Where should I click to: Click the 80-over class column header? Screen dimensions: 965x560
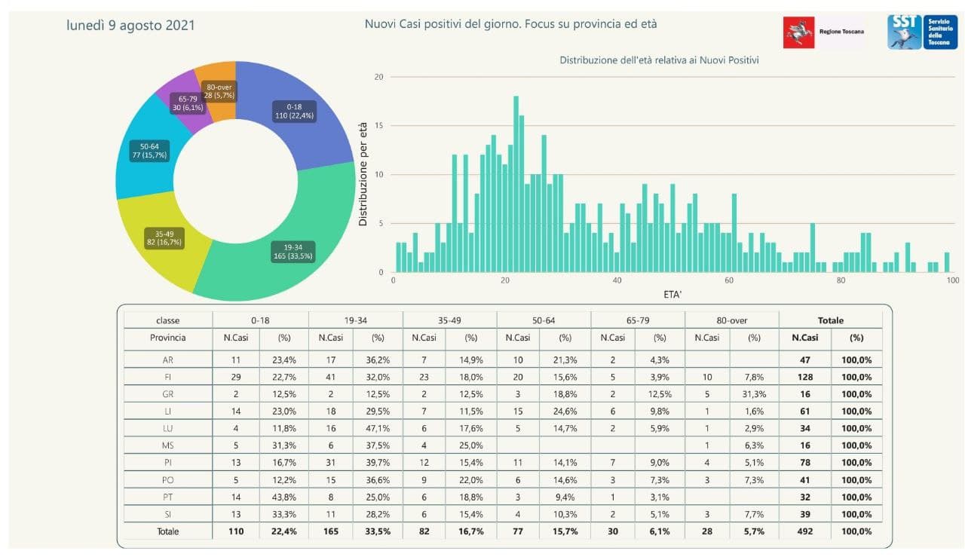click(731, 320)
